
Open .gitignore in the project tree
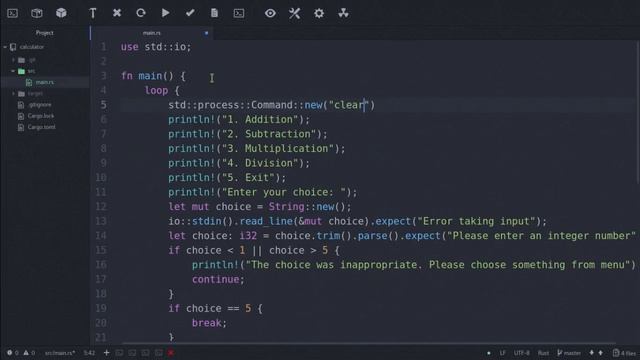(40, 105)
